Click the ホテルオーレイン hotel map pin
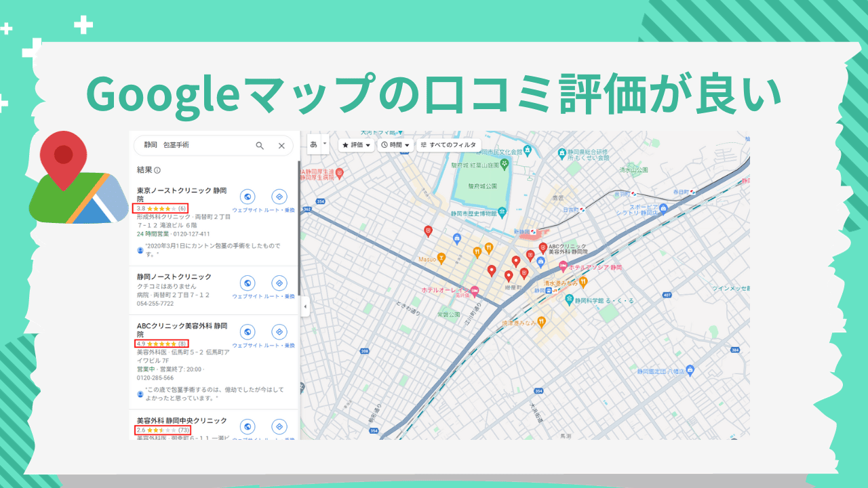Screen dimensions: 868x488 tap(475, 291)
